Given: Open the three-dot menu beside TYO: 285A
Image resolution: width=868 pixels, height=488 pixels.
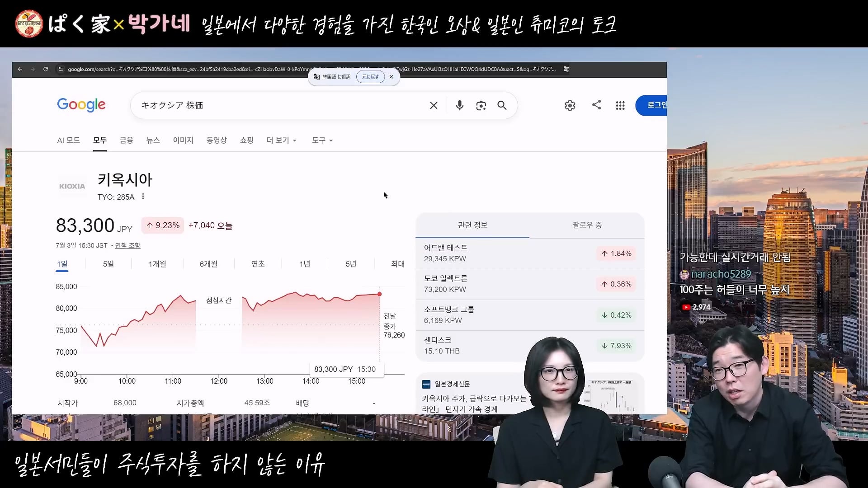Looking at the screenshot, I should click(x=143, y=197).
